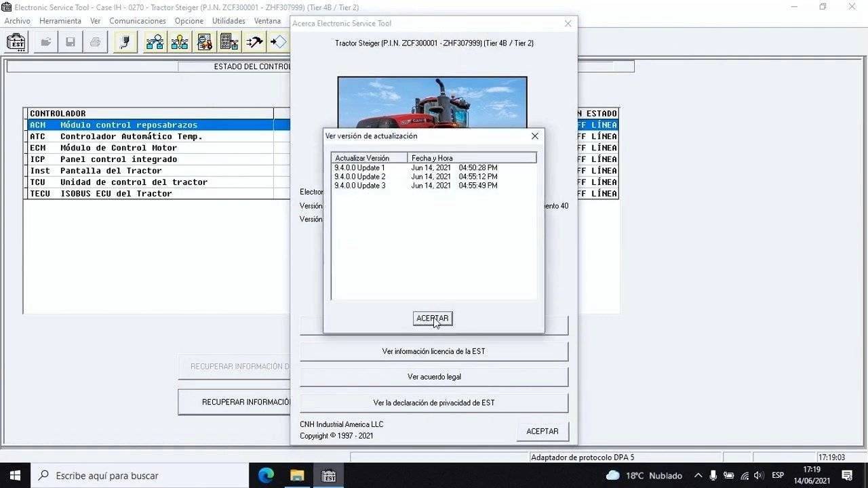Open the controller status network icon
Viewport: 868px width, 488px height.
[155, 42]
